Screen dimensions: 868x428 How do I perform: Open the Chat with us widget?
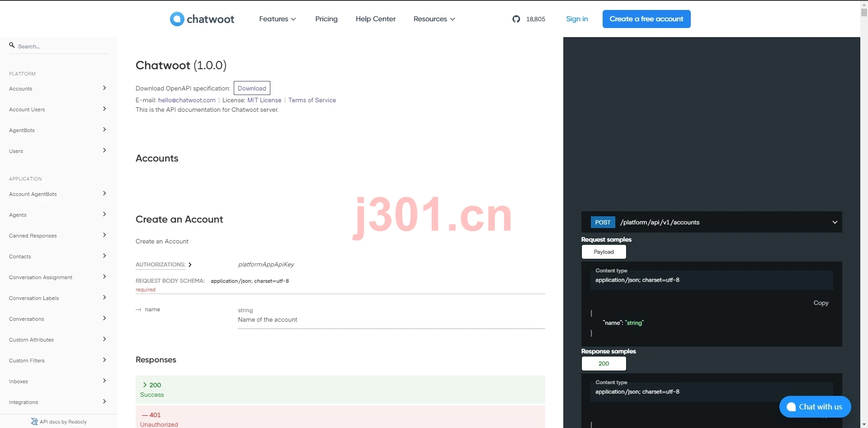click(815, 407)
